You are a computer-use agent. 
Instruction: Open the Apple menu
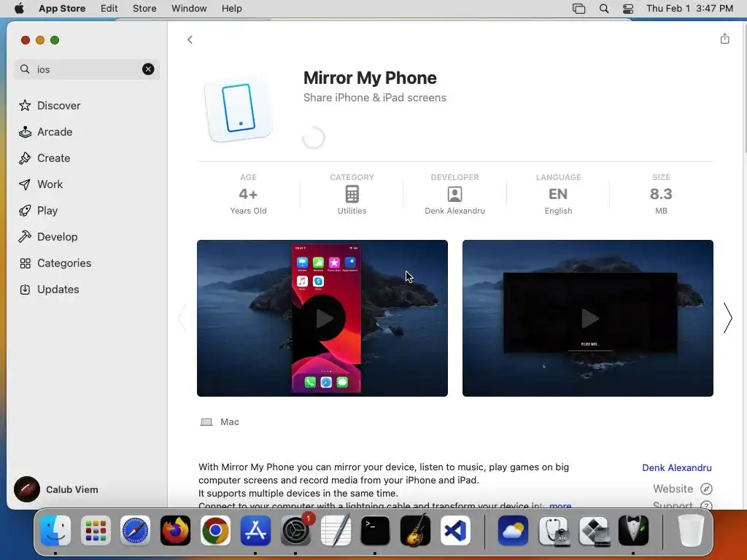pyautogui.click(x=19, y=8)
